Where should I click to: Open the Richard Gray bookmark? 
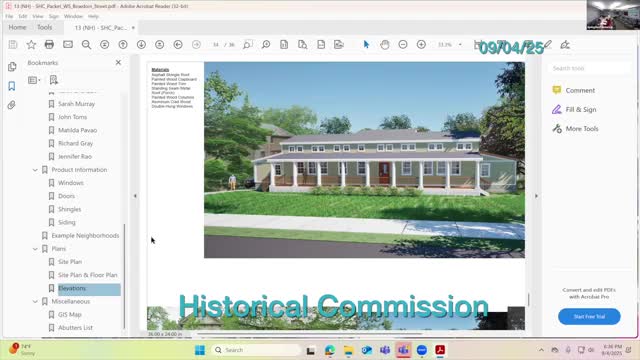pos(75,143)
